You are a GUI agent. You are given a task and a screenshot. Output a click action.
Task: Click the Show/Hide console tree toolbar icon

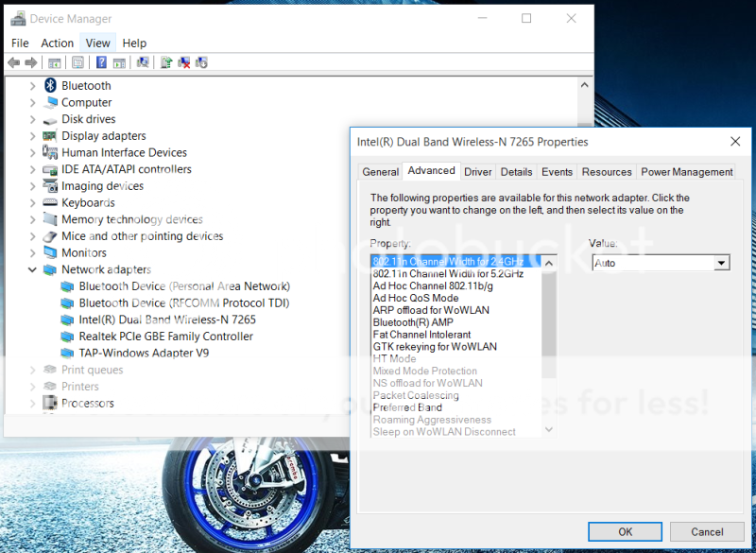coord(55,62)
